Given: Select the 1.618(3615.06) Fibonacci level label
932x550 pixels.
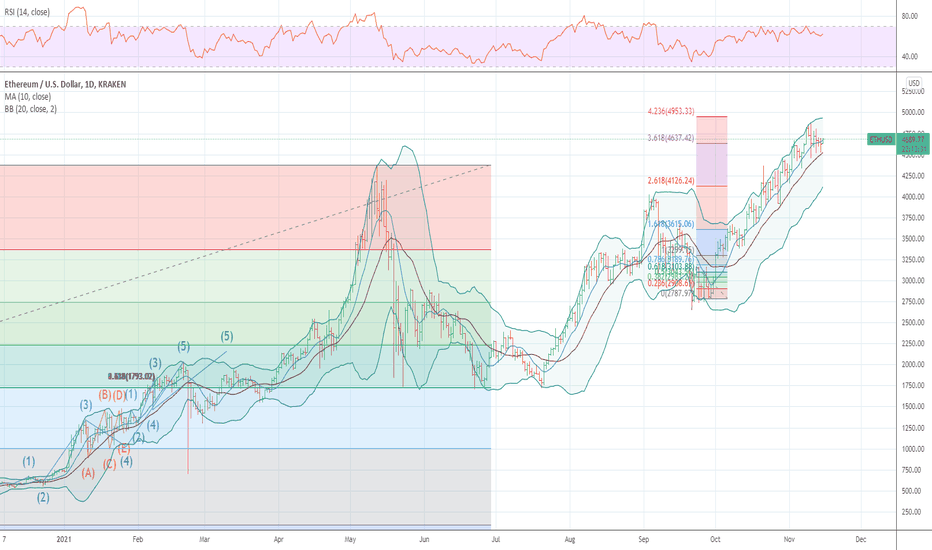Looking at the screenshot, I should (x=671, y=224).
